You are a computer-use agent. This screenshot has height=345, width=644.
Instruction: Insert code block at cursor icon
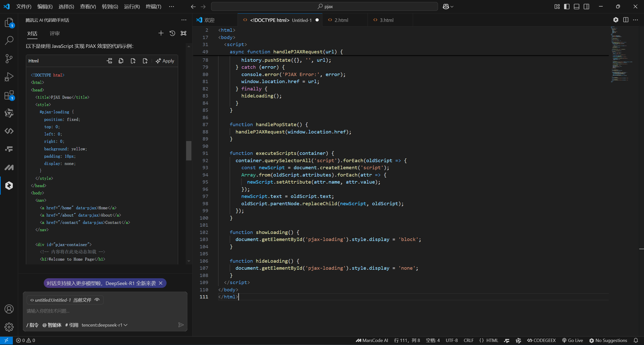coord(109,61)
